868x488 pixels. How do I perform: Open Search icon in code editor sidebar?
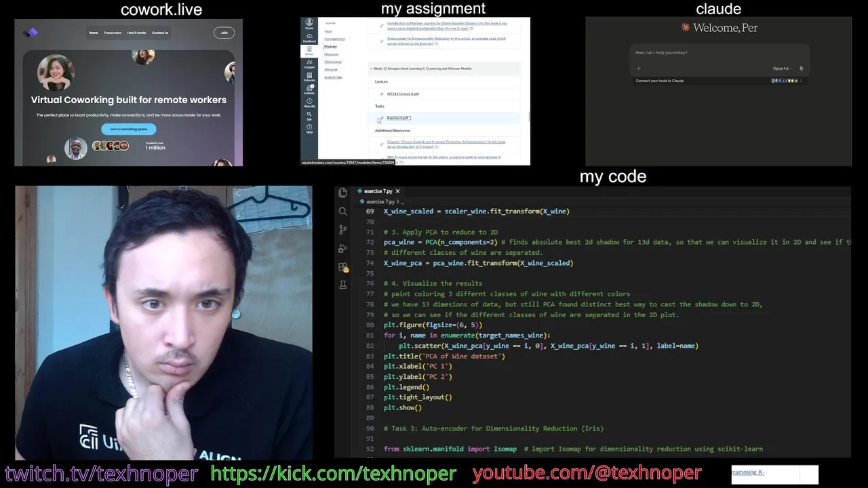pos(342,211)
